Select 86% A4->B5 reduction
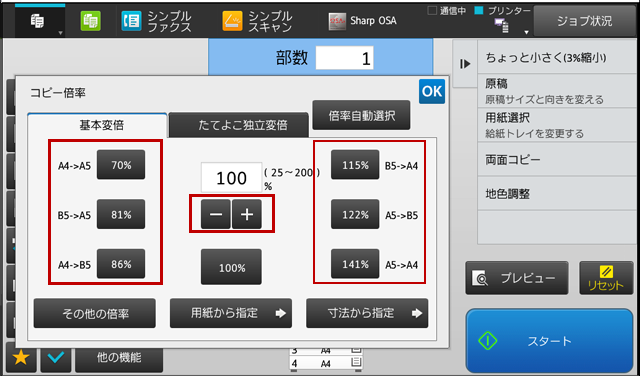Screen dimensions: 640x376 click(x=121, y=264)
